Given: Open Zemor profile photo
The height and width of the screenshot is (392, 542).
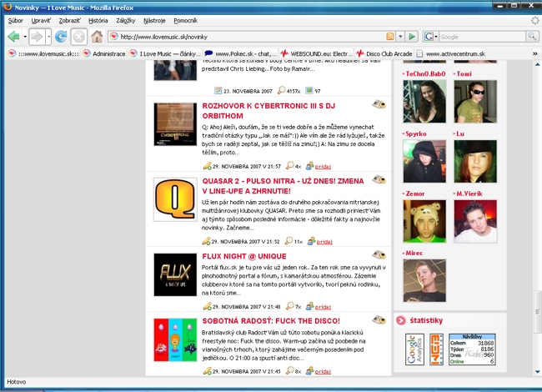Looking at the screenshot, I should point(424,221).
